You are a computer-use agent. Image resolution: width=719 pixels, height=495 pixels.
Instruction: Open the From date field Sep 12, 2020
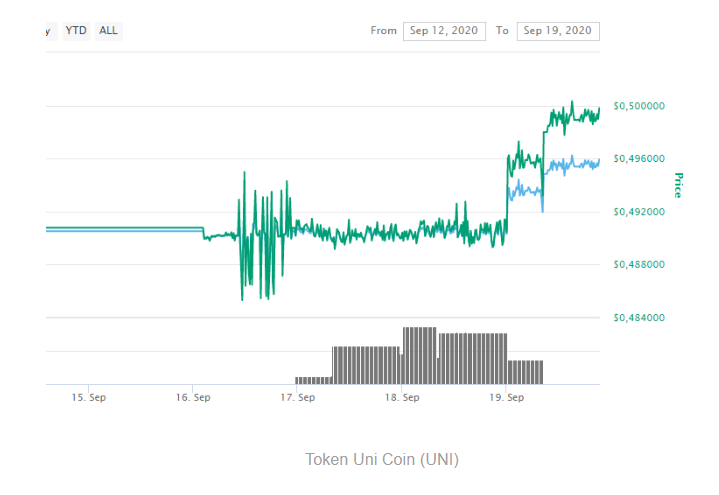444,31
